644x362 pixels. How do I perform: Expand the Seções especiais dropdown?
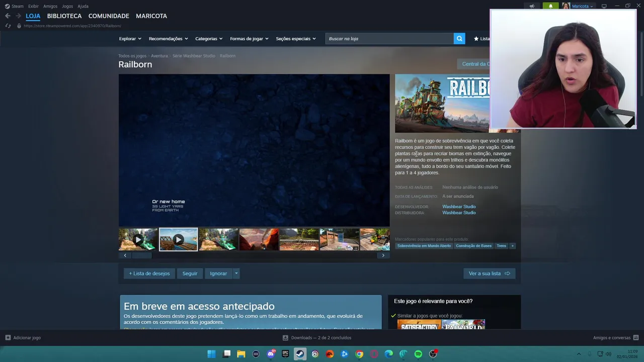[x=296, y=39]
